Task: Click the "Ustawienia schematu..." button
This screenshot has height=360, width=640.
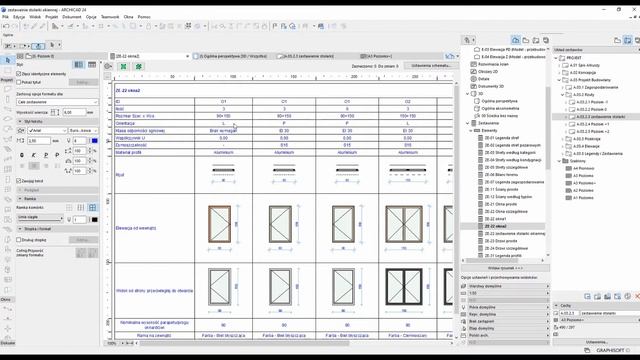Action: 431,66
